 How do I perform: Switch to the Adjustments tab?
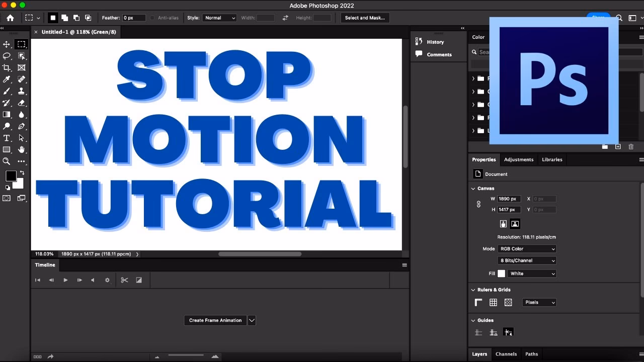(x=519, y=159)
